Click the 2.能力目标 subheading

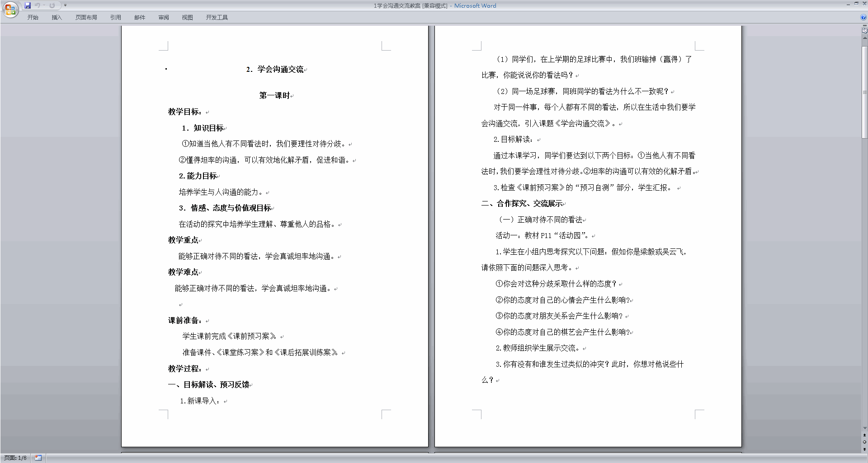pyautogui.click(x=197, y=176)
